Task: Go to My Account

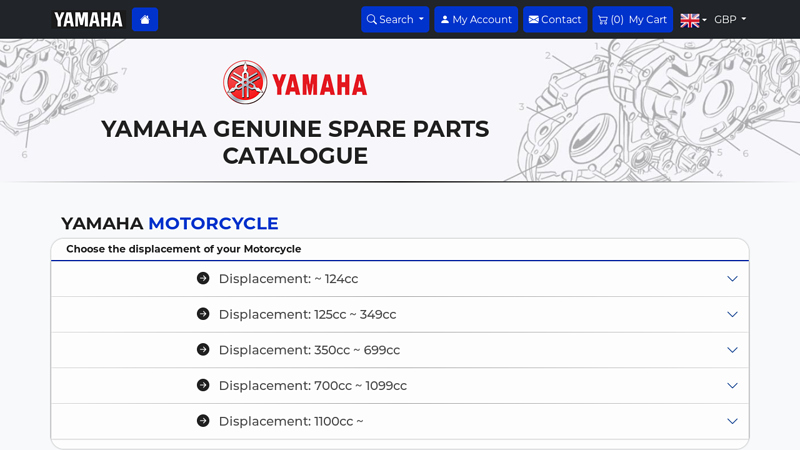Action: click(x=476, y=19)
